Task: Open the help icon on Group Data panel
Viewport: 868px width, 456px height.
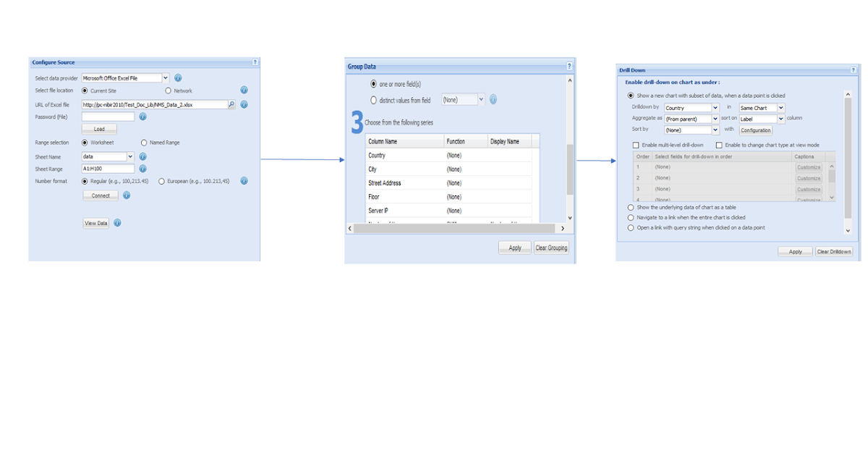Action: (569, 65)
